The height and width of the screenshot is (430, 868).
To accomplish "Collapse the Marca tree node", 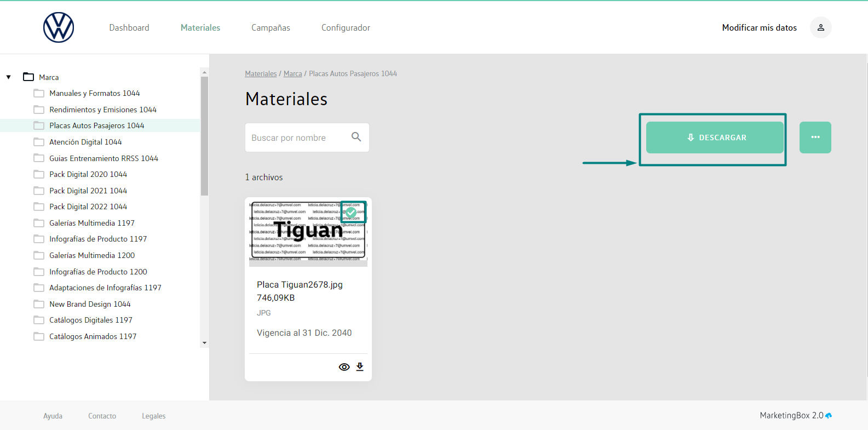I will click(8, 77).
